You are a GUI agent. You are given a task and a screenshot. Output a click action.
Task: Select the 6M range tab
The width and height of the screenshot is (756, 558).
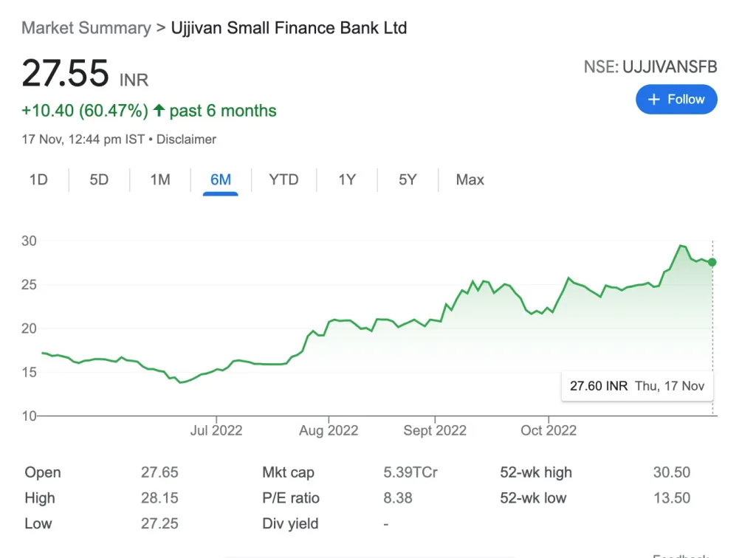[x=220, y=180]
